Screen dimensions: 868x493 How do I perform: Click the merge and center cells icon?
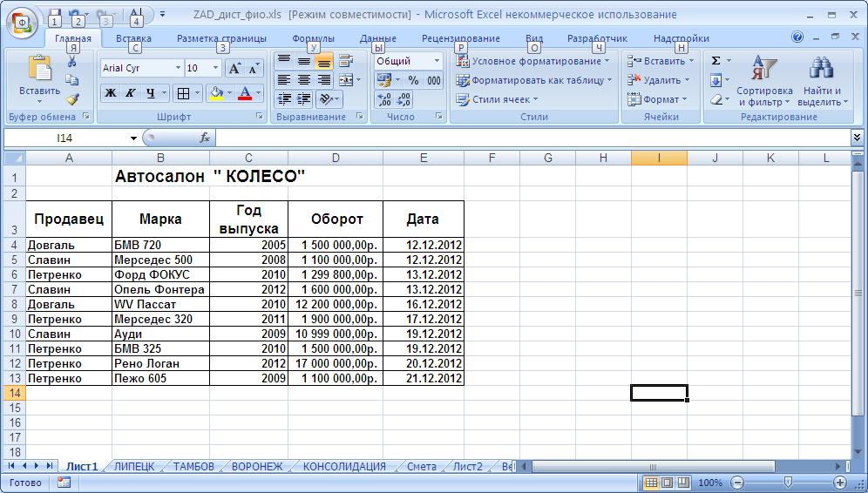click(x=346, y=80)
